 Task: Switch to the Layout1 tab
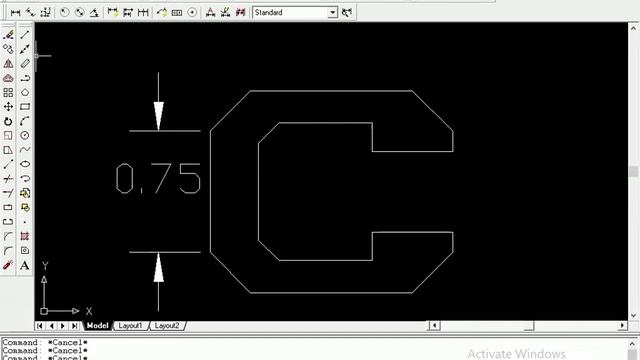[x=130, y=326]
